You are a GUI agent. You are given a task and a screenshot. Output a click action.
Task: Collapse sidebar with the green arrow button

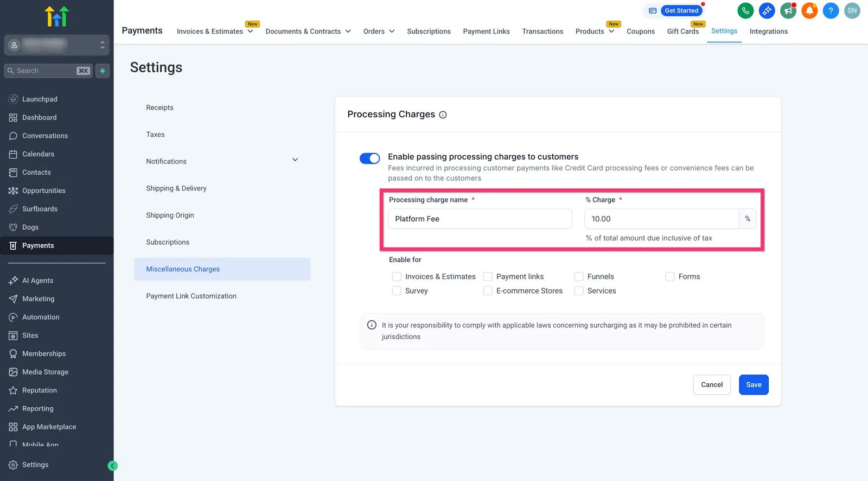pyautogui.click(x=112, y=466)
